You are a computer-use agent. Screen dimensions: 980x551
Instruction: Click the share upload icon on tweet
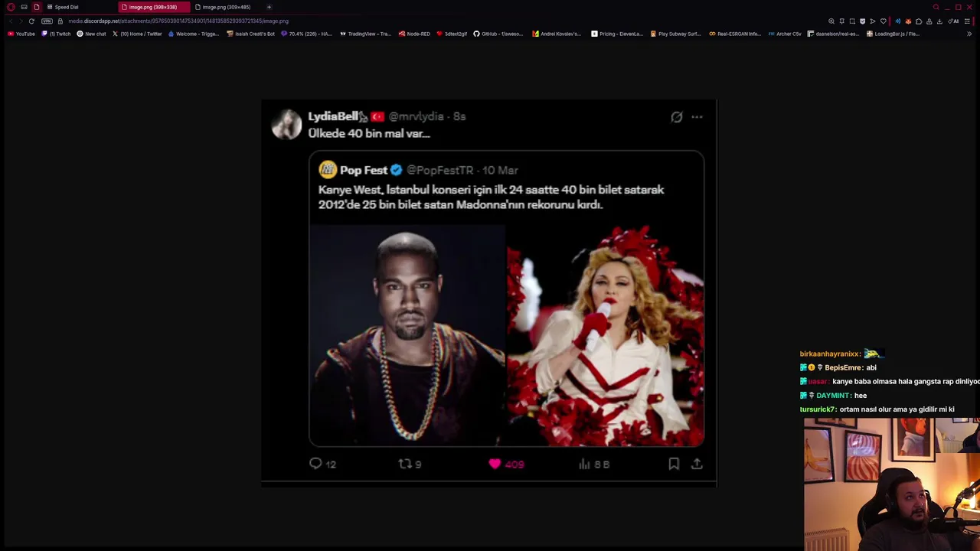click(697, 464)
